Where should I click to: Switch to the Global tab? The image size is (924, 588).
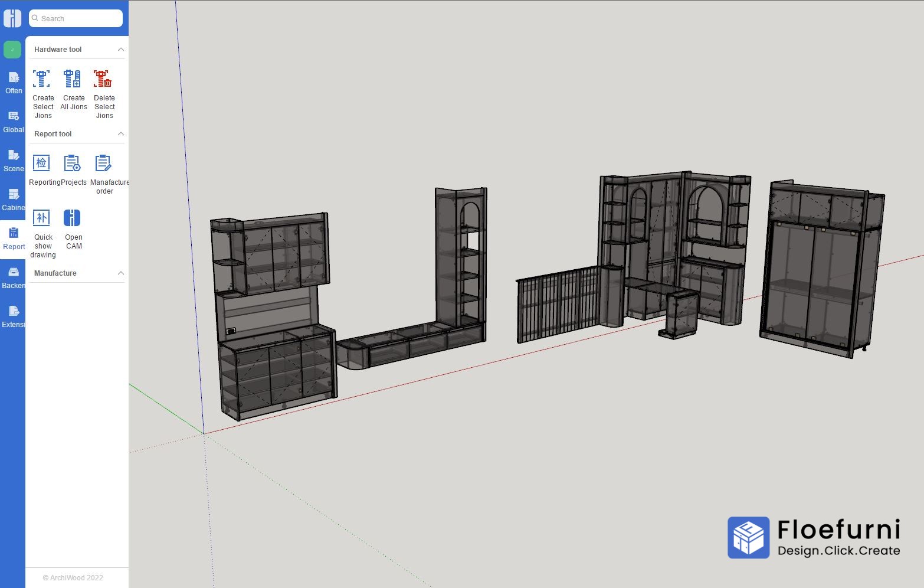tap(13, 122)
